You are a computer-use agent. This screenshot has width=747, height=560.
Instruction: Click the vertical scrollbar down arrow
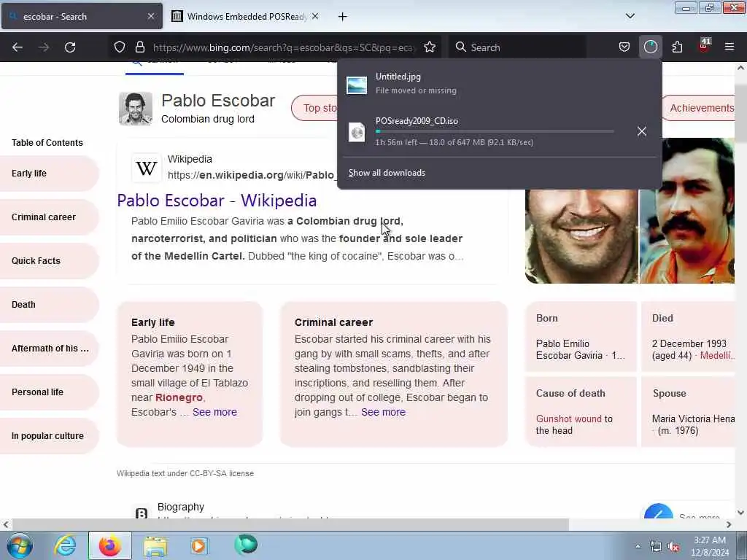[740, 513]
